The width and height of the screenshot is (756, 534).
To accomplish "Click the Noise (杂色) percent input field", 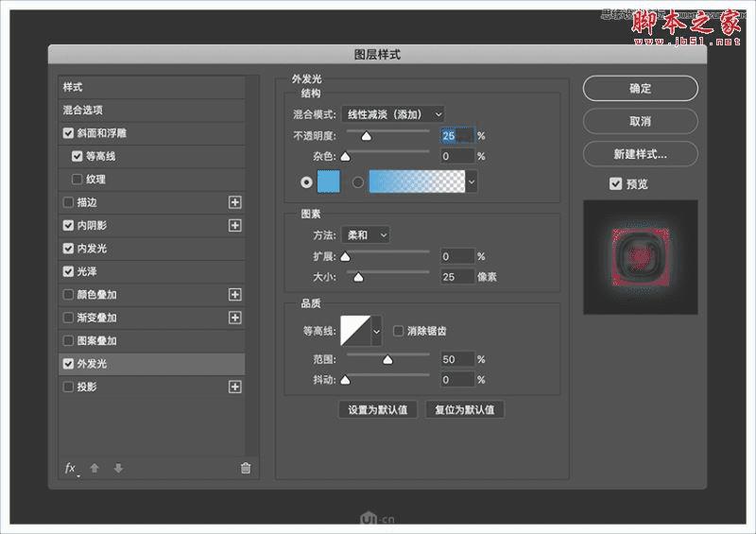I will 457,156.
